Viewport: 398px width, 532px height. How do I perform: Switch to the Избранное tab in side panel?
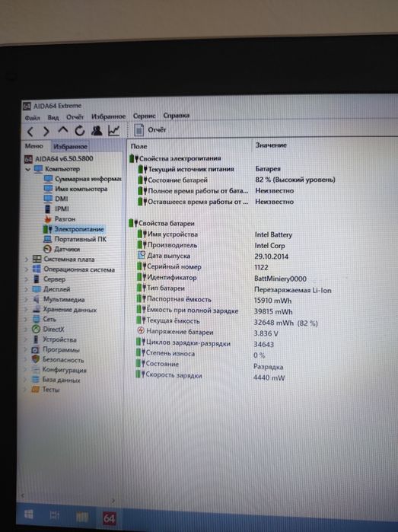[70, 147]
